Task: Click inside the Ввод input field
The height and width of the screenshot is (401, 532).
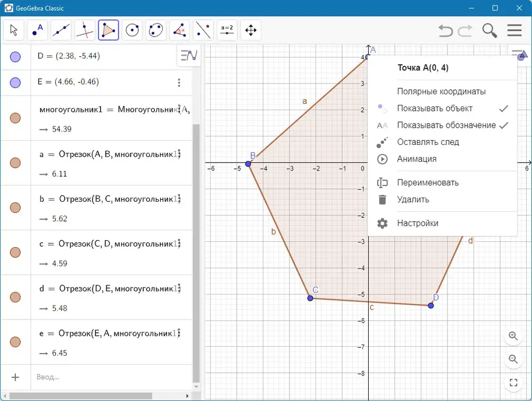Action: tap(112, 377)
